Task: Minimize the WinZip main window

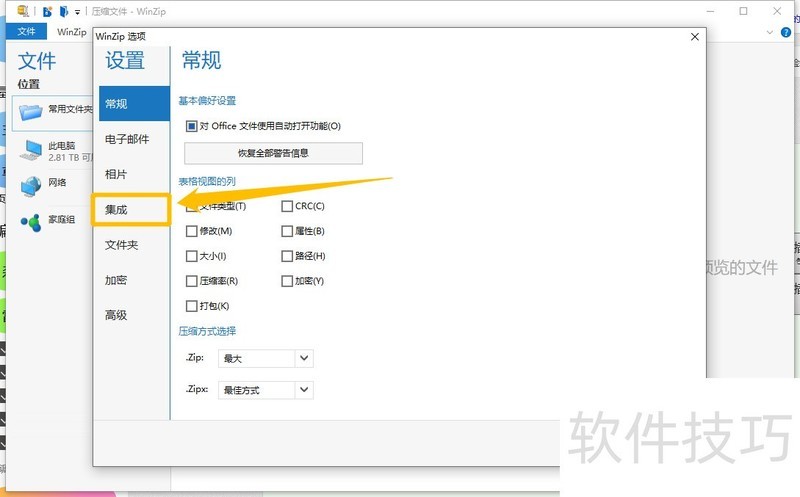Action: coord(711,11)
